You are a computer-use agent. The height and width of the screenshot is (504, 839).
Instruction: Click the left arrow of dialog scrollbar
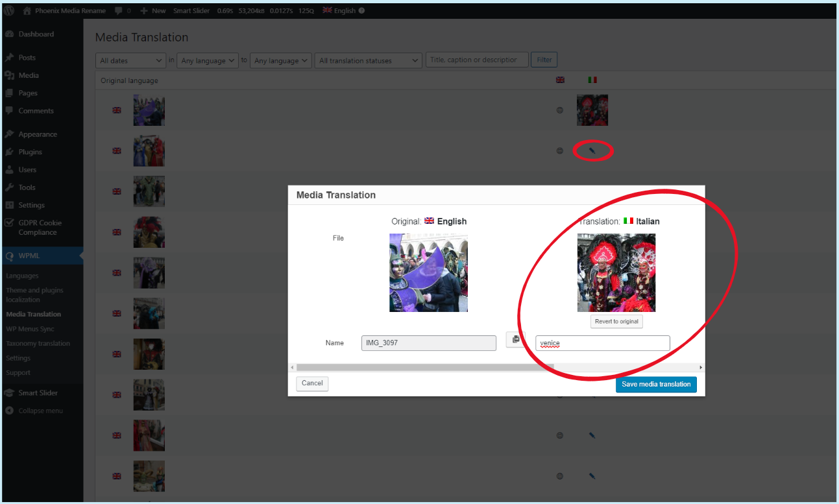click(292, 368)
